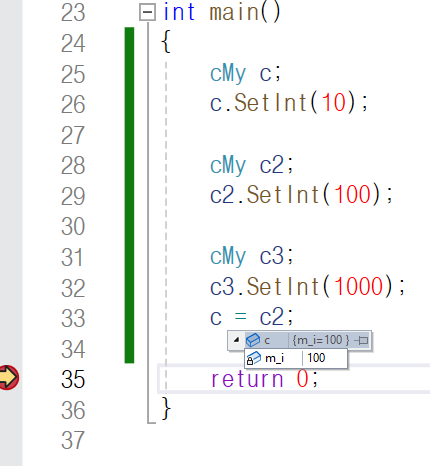Image resolution: width=430 pixels, height=466 pixels.
Task: Click the current statement arrow at line 35
Action: (9, 377)
